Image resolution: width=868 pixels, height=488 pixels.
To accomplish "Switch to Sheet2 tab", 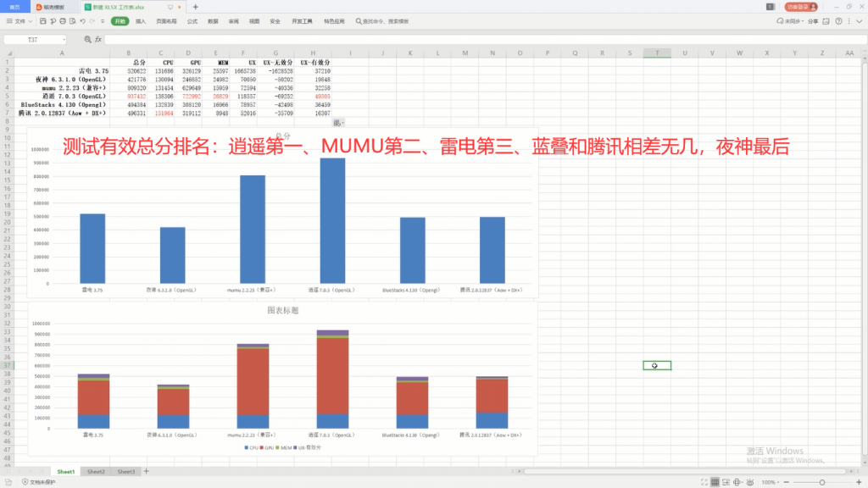I will coord(96,471).
